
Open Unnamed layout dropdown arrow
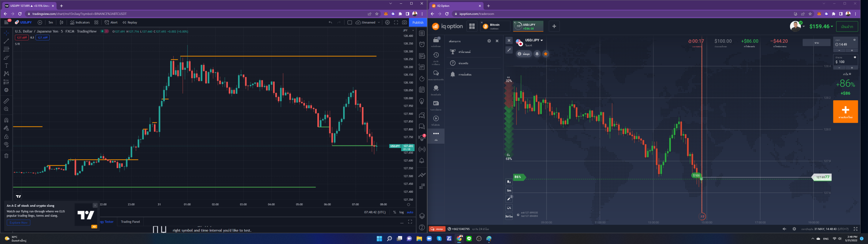coord(379,22)
